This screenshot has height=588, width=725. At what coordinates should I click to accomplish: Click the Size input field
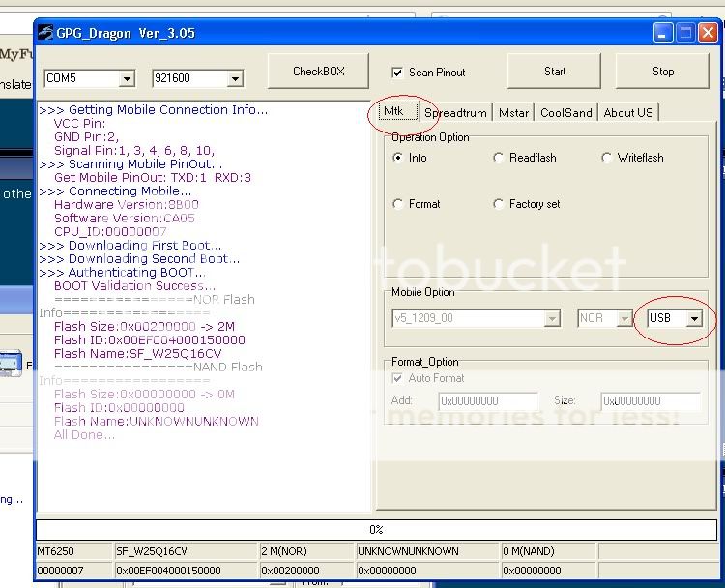pyautogui.click(x=651, y=401)
